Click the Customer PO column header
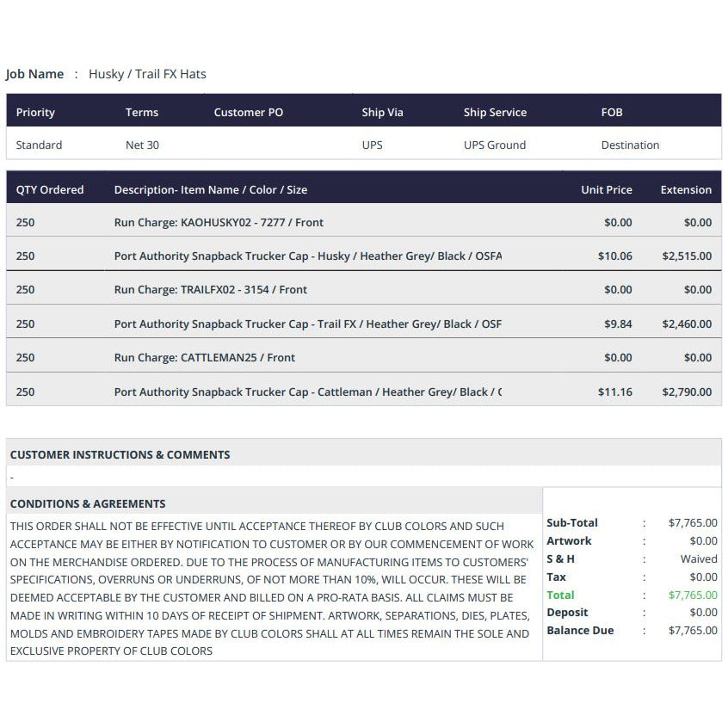The width and height of the screenshot is (728, 728). click(248, 112)
